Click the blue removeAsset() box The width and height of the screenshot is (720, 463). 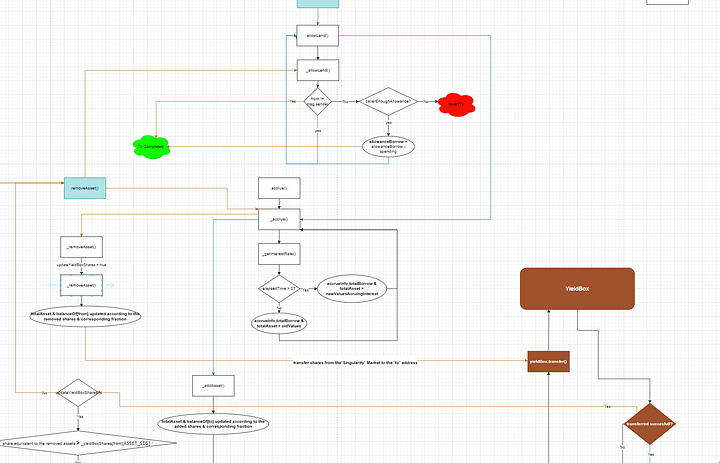click(86, 186)
